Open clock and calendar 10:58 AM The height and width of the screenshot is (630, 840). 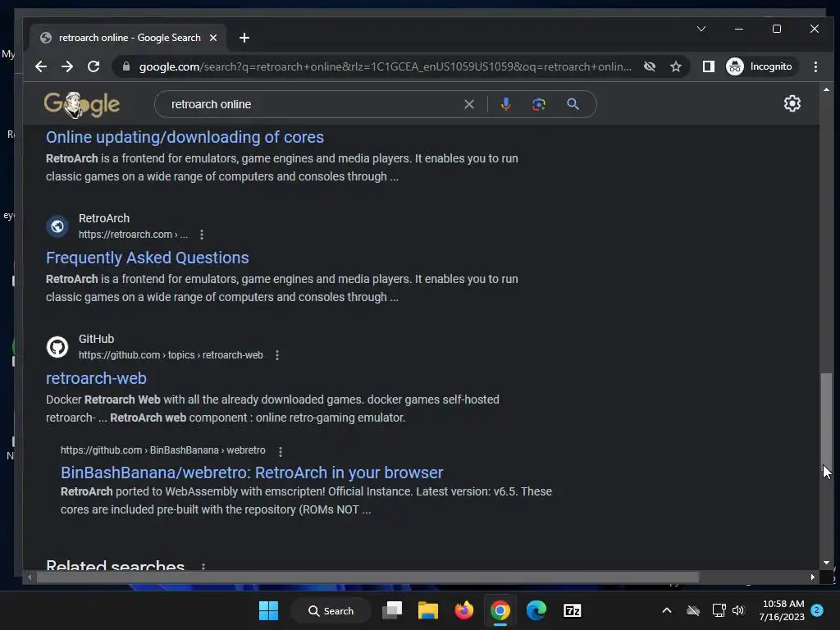pos(782,610)
